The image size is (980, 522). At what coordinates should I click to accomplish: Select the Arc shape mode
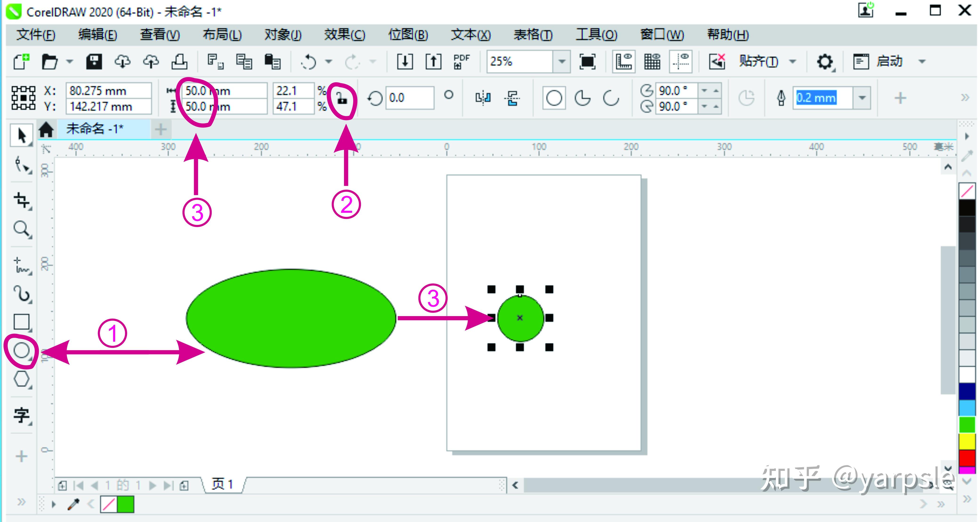[611, 98]
